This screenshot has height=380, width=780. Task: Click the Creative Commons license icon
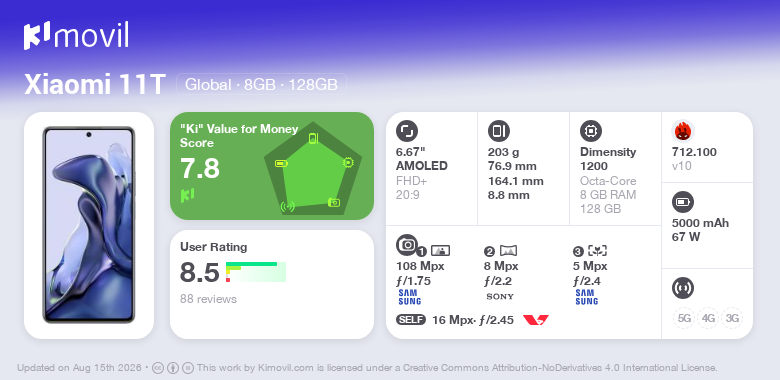158,368
